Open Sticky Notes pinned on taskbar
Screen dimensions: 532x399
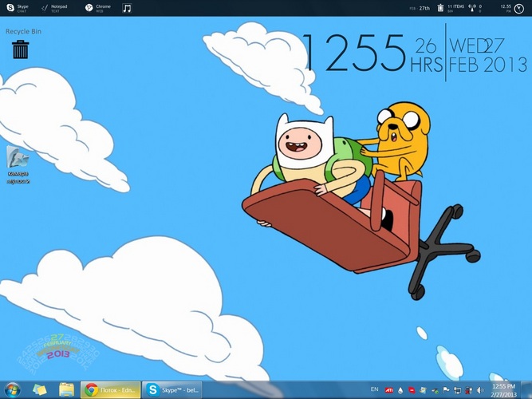point(40,390)
